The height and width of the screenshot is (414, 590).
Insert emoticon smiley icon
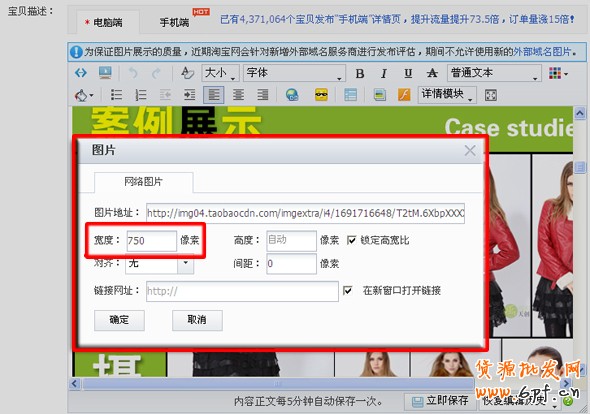pyautogui.click(x=321, y=94)
